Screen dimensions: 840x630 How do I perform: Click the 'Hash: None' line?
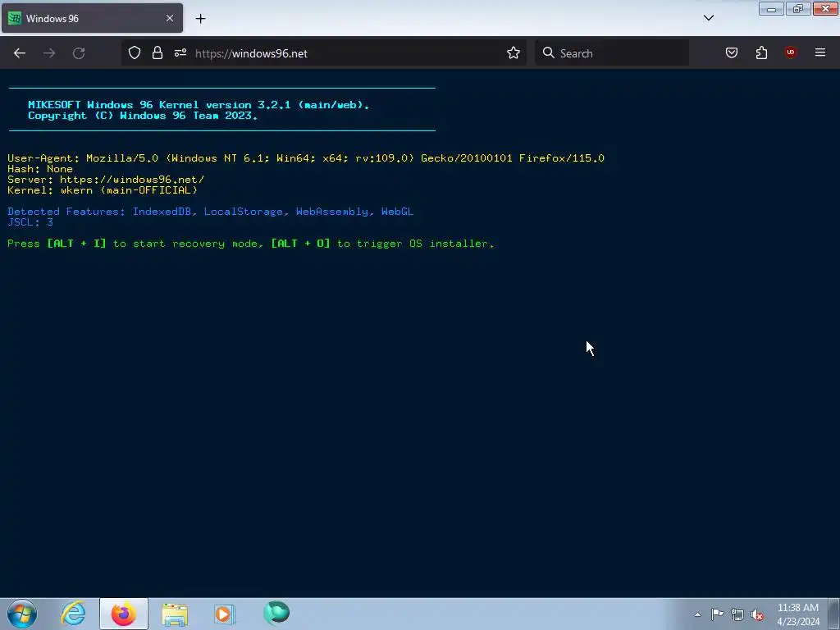(40, 169)
